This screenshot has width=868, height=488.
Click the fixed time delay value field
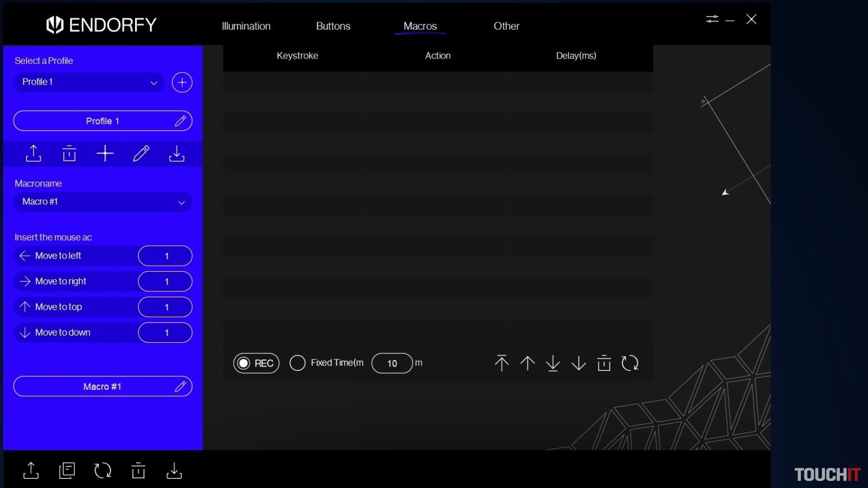click(x=392, y=363)
